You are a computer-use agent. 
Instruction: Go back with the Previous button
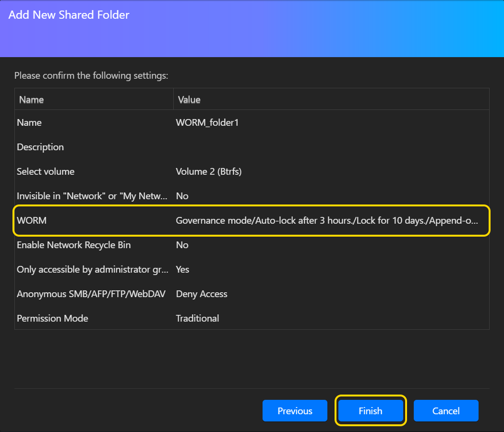pos(295,411)
